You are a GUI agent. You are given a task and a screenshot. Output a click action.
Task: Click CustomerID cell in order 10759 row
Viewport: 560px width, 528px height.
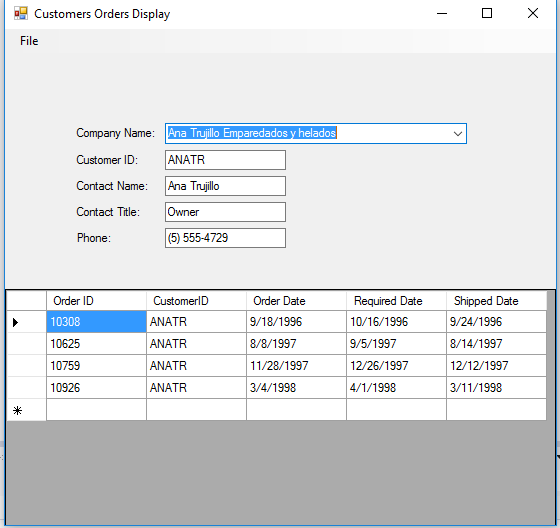point(196,366)
